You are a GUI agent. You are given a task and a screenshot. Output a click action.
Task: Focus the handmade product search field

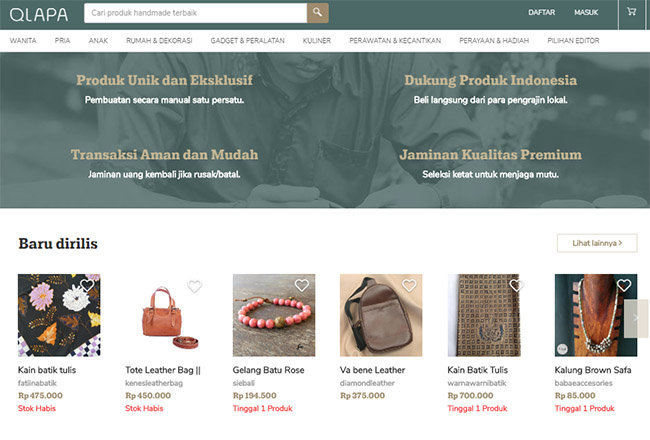196,13
